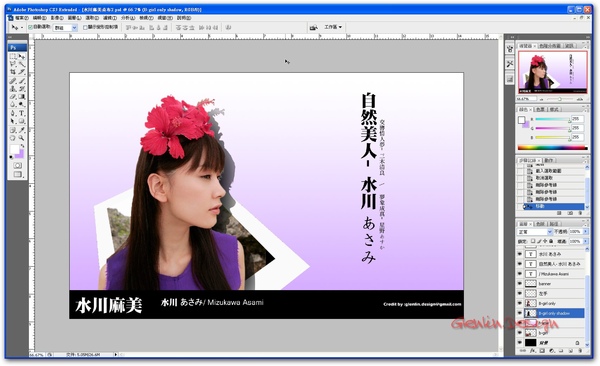Screen dimensions: 600x366
Task: Open the layer opacity slider arrow
Action: tap(585, 232)
